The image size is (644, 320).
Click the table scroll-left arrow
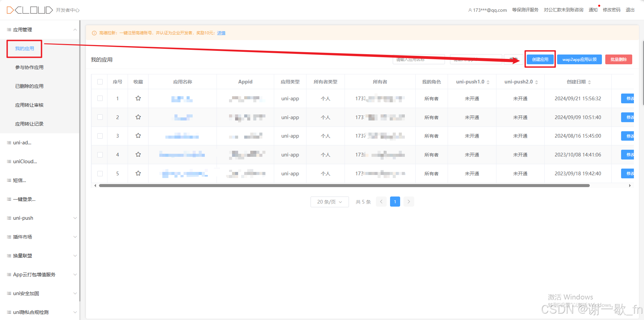click(95, 185)
